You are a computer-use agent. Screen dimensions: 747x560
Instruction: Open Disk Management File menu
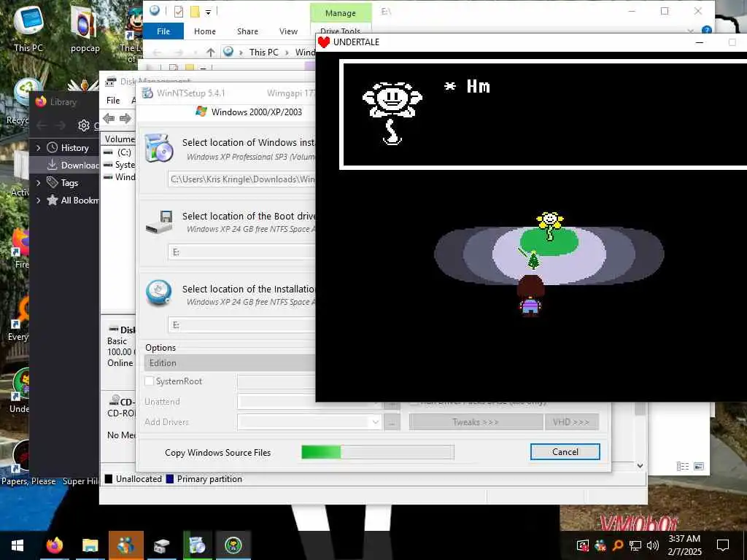(x=113, y=101)
